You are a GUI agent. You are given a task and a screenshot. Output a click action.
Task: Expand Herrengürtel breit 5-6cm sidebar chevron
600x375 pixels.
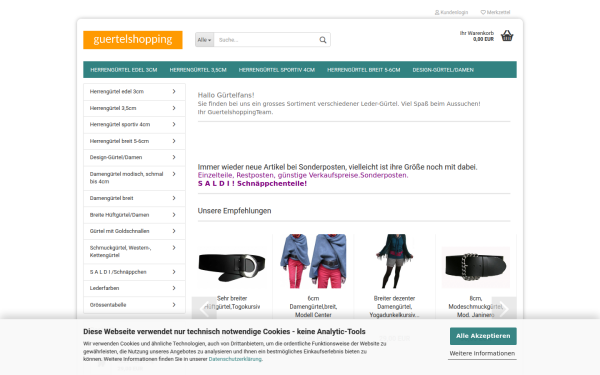174,141
